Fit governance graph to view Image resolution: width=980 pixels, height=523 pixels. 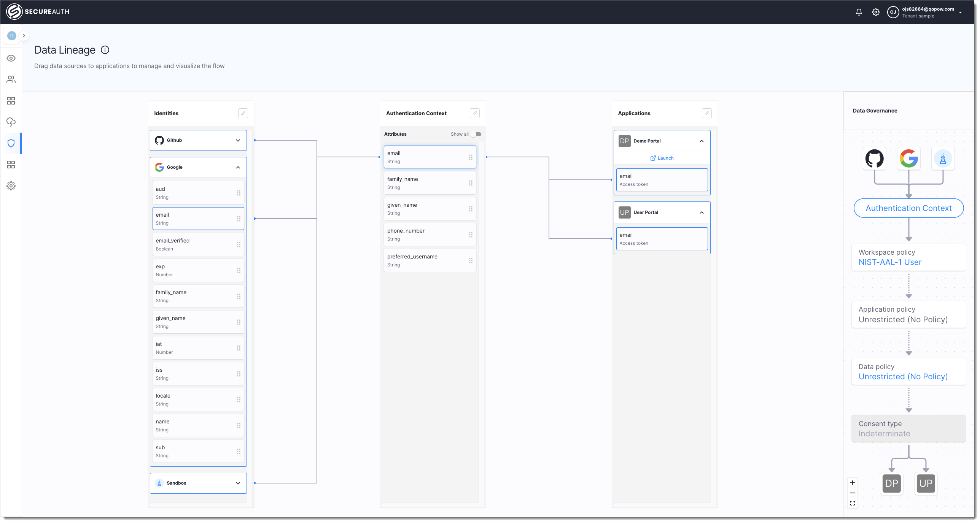[x=853, y=503]
